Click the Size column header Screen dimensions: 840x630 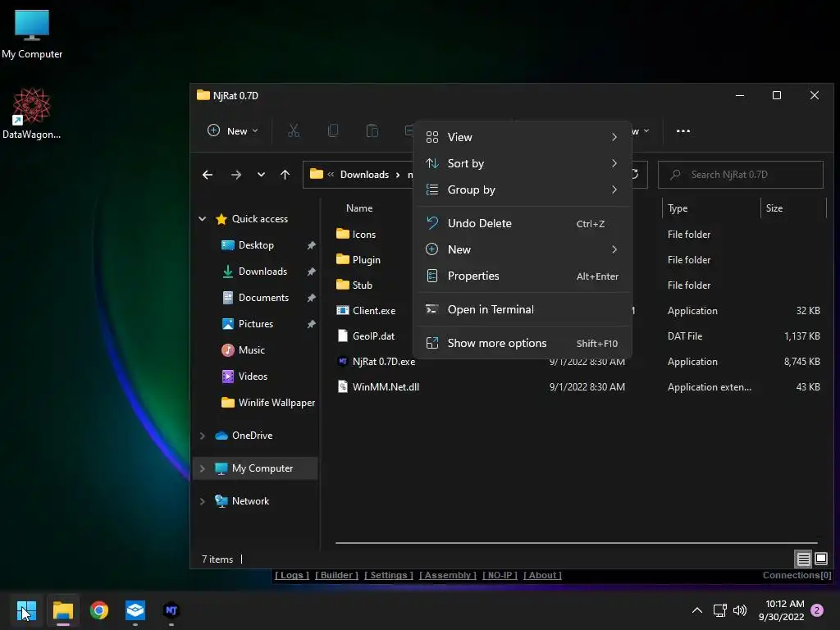tap(774, 208)
